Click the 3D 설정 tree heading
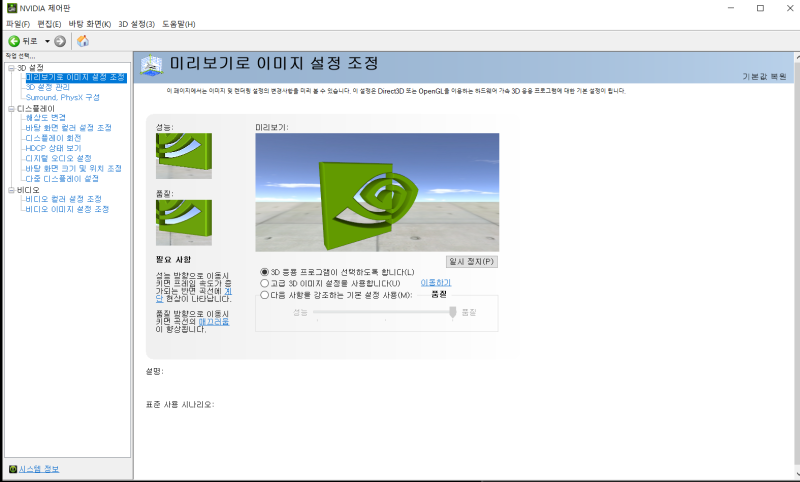The width and height of the screenshot is (800, 482). click(x=31, y=68)
